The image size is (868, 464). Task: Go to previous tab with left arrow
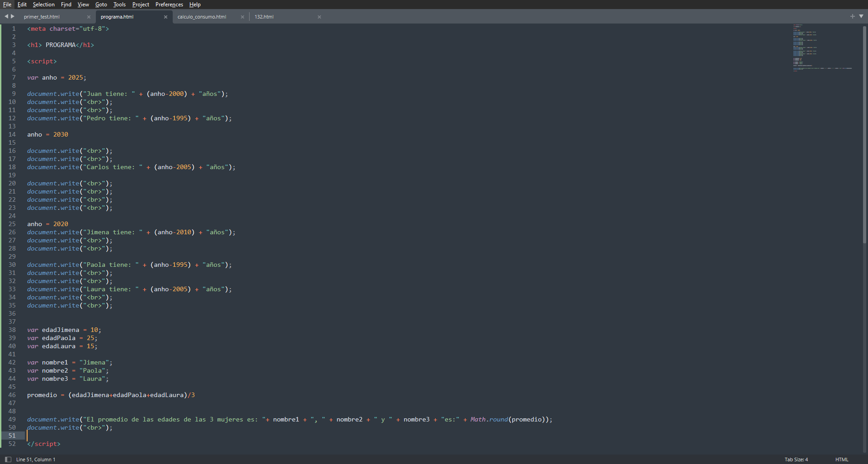(6, 16)
